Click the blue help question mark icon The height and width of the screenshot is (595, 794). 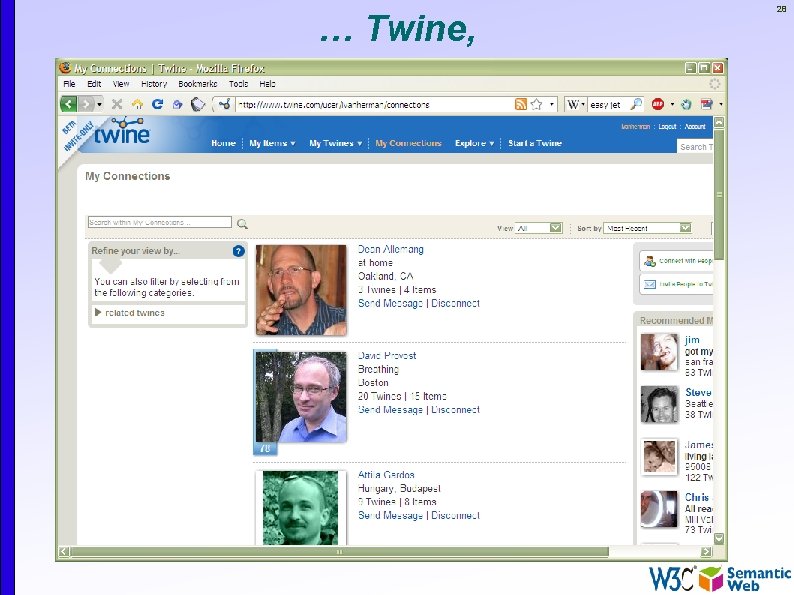point(239,251)
